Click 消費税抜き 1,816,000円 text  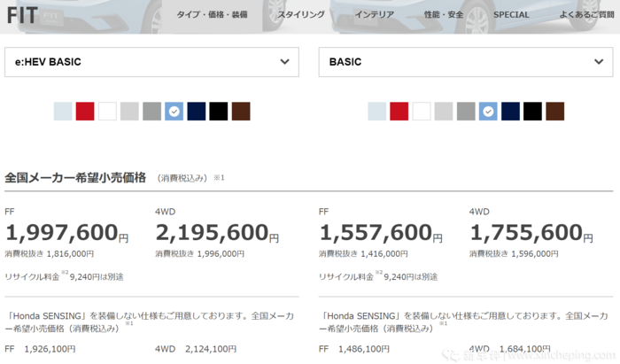[50, 253]
